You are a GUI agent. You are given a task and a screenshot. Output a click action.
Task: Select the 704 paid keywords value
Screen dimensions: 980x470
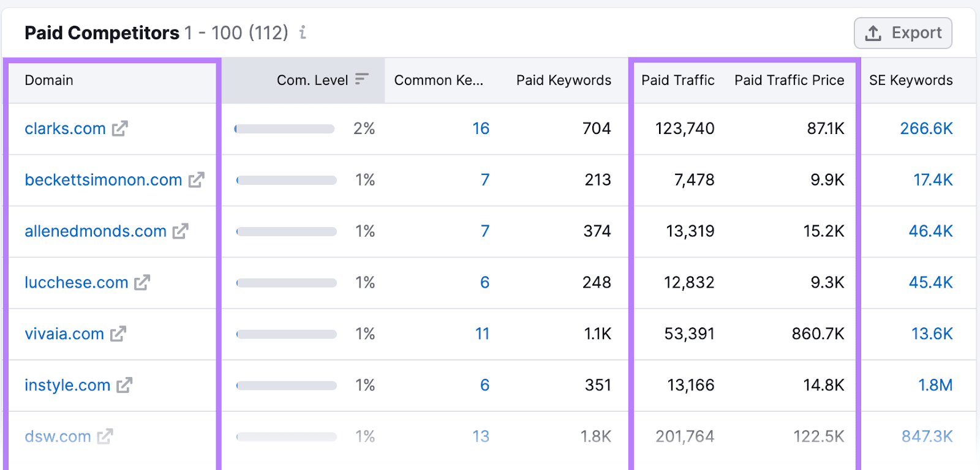[x=597, y=129]
